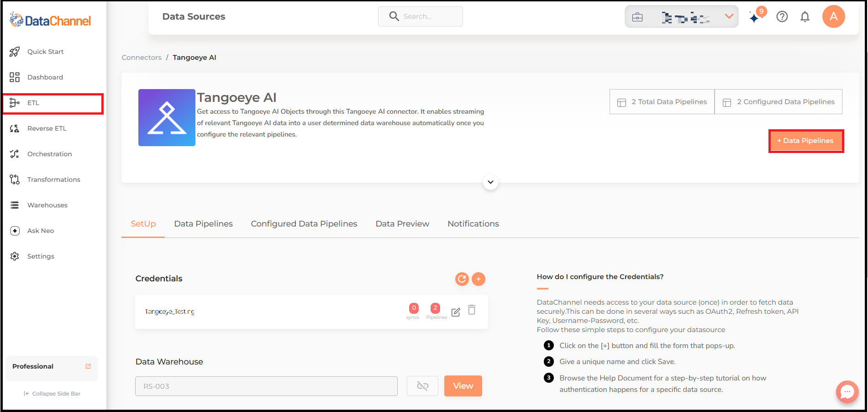Click the briefcase workspace icon

(637, 17)
